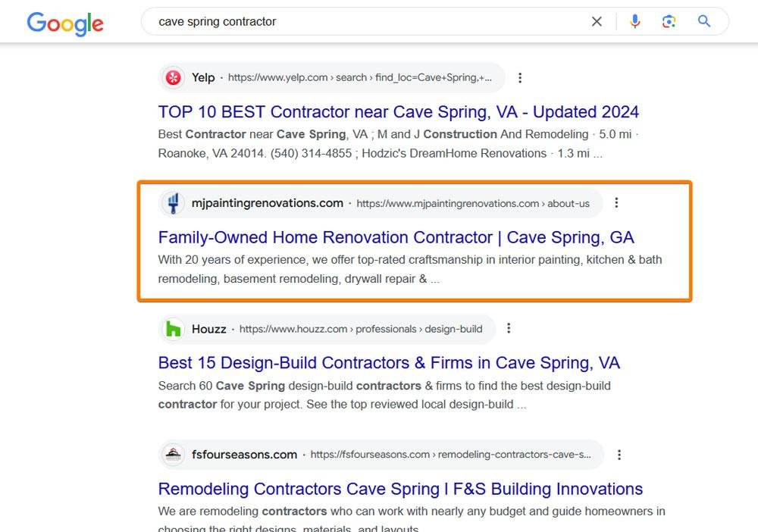The width and height of the screenshot is (758, 532).
Task: Open Google Lens image search
Action: point(669,22)
